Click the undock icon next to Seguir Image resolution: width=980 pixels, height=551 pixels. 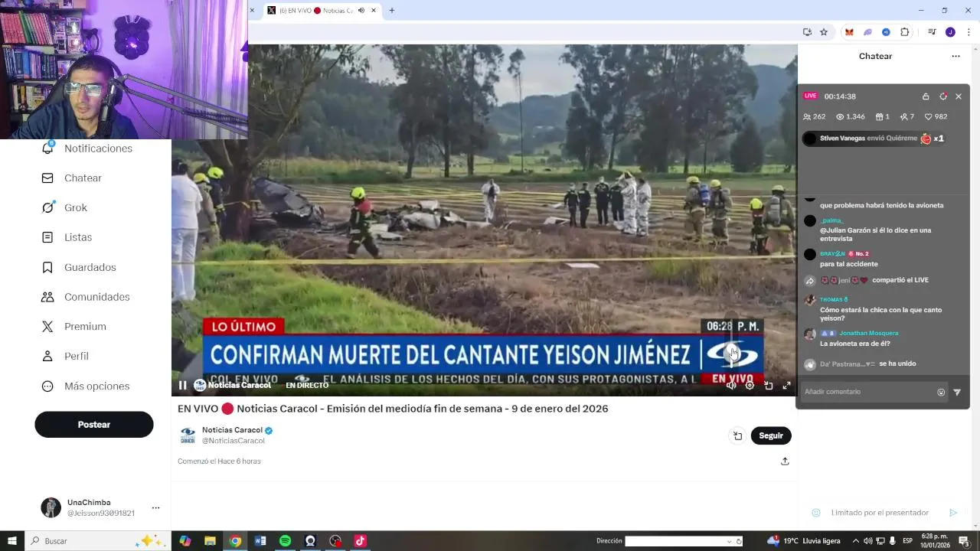click(737, 435)
